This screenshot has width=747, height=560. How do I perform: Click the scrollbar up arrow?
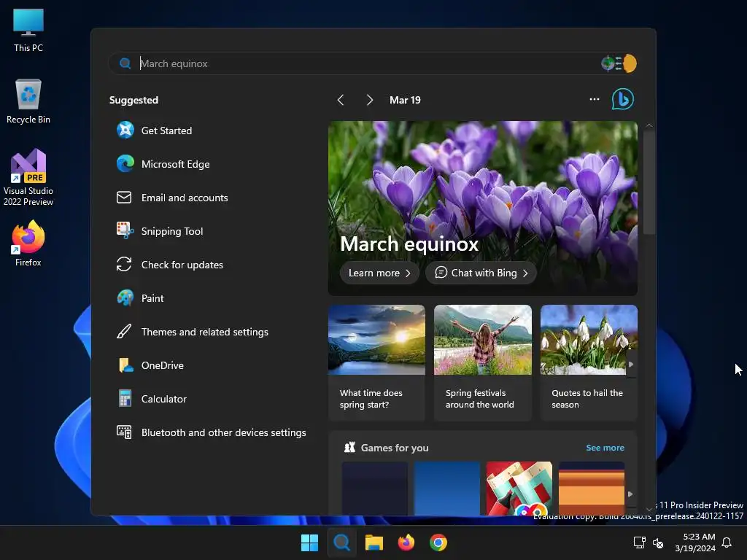pos(649,125)
